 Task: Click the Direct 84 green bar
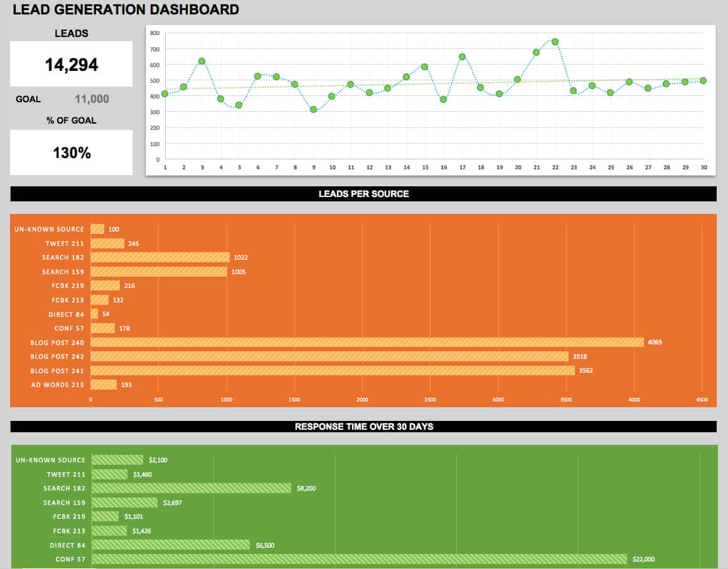[171, 545]
